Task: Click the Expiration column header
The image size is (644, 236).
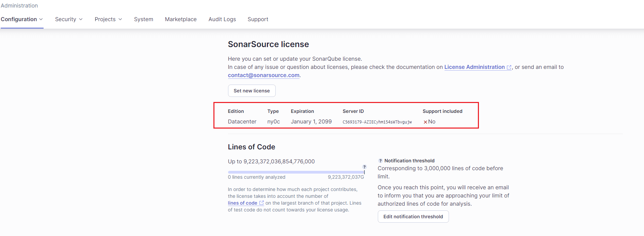Action: click(302, 111)
